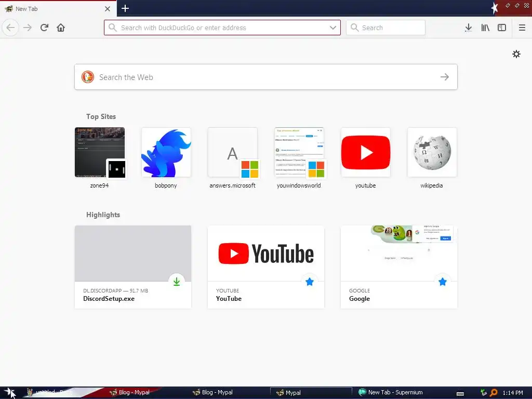Click the green arrow tray icon
The height and width of the screenshot is (399, 532).
(x=484, y=393)
